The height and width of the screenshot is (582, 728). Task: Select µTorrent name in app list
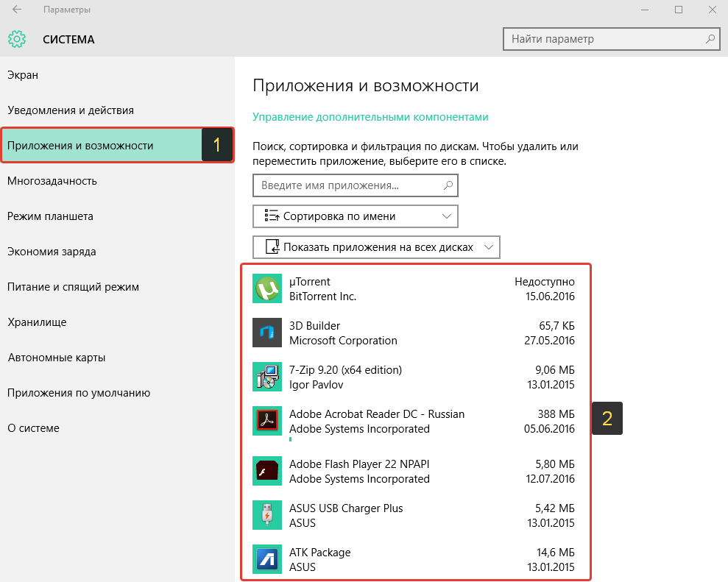click(x=309, y=282)
